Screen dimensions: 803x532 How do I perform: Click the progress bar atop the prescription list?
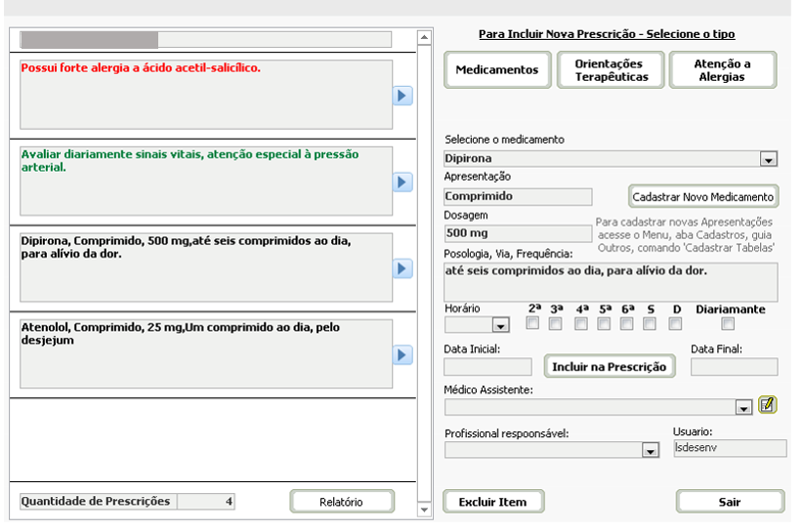point(205,40)
